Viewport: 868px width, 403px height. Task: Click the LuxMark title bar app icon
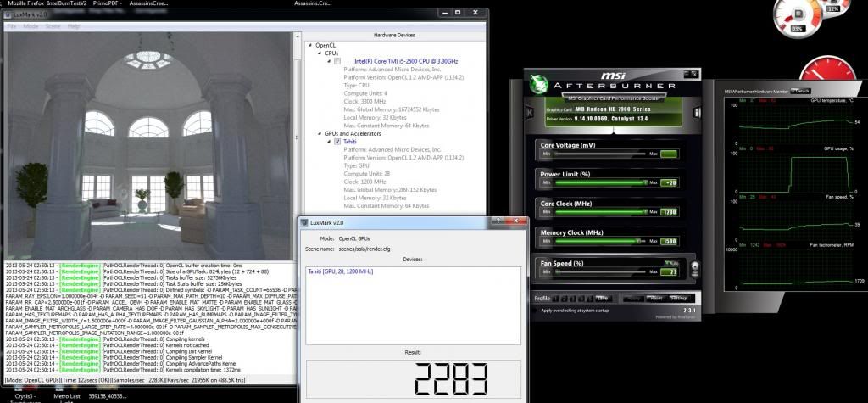coord(8,14)
